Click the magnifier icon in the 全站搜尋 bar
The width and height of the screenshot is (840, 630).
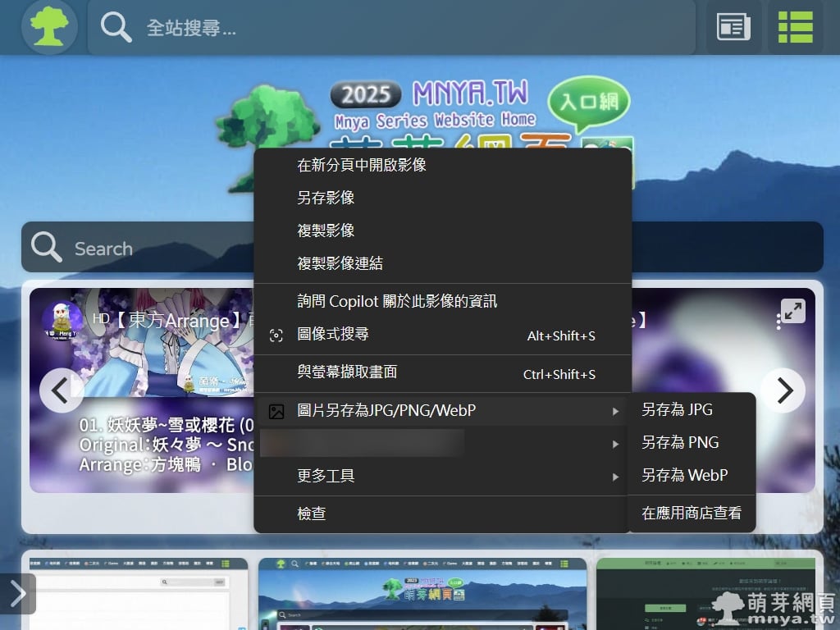(115, 27)
